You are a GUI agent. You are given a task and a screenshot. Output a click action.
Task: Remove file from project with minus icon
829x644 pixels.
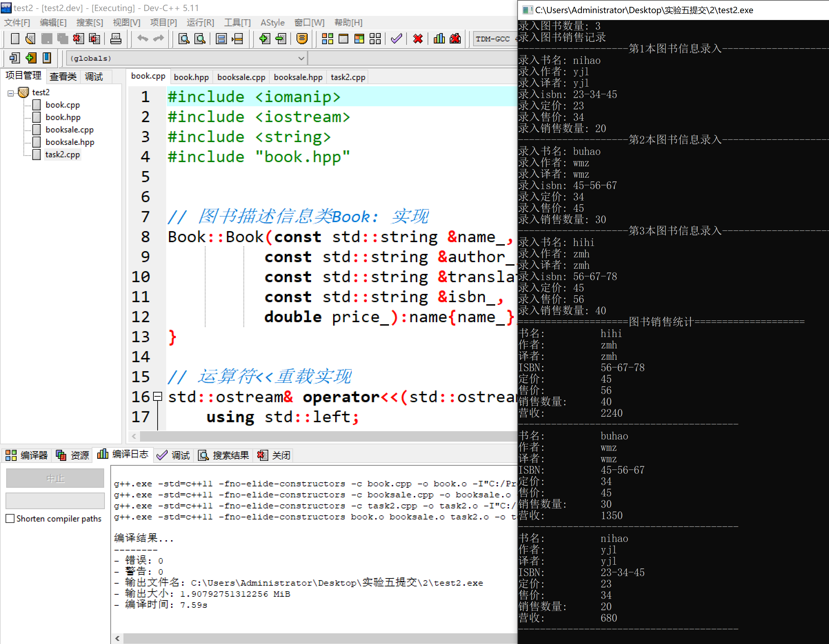(x=281, y=38)
